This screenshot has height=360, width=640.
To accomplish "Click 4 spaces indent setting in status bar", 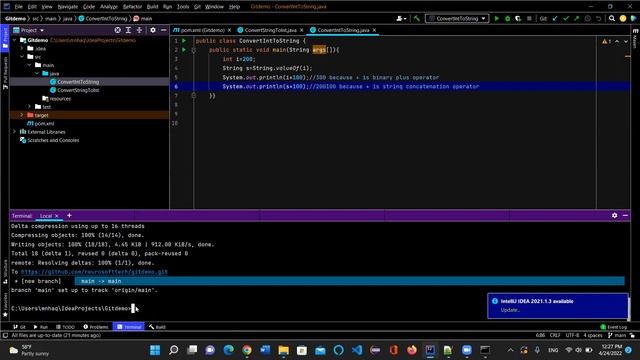I will [593, 336].
